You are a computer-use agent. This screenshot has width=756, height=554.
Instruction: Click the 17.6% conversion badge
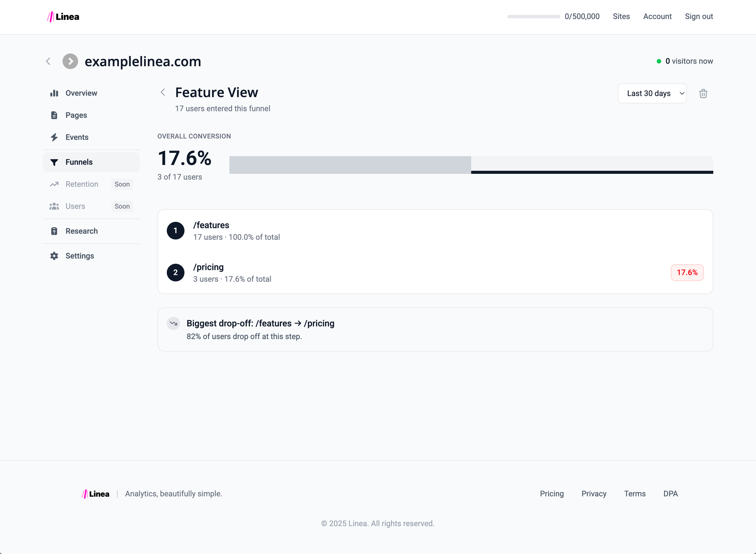click(687, 272)
